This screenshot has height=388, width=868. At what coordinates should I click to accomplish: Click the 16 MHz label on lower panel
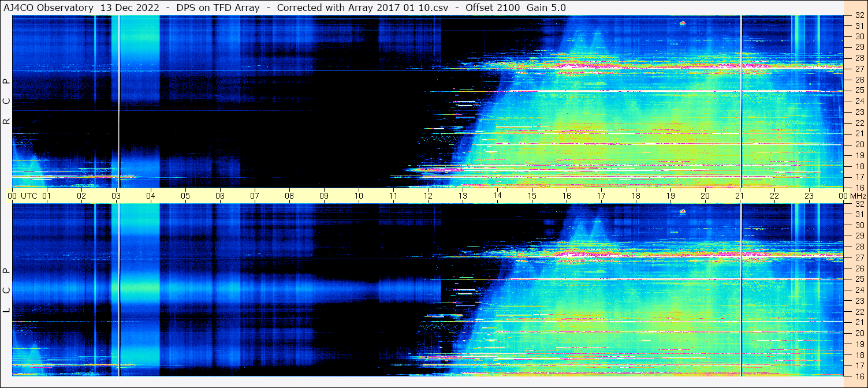[x=858, y=376]
